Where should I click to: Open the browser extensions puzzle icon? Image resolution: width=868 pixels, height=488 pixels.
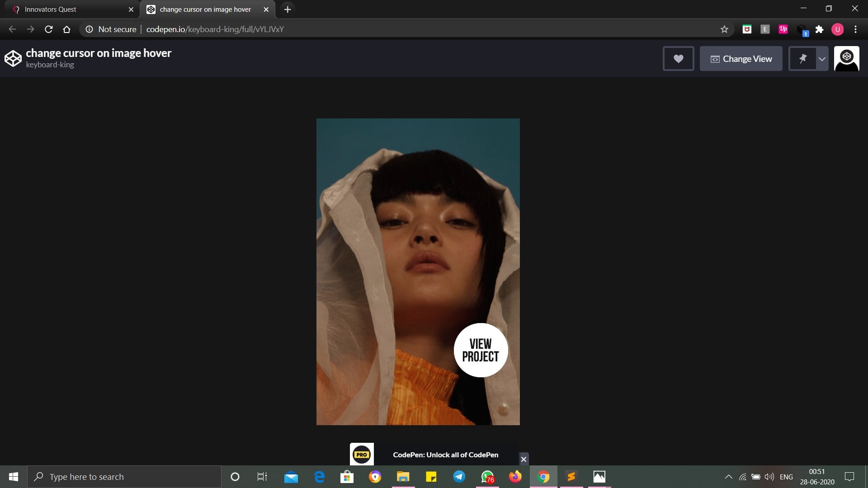pyautogui.click(x=819, y=29)
